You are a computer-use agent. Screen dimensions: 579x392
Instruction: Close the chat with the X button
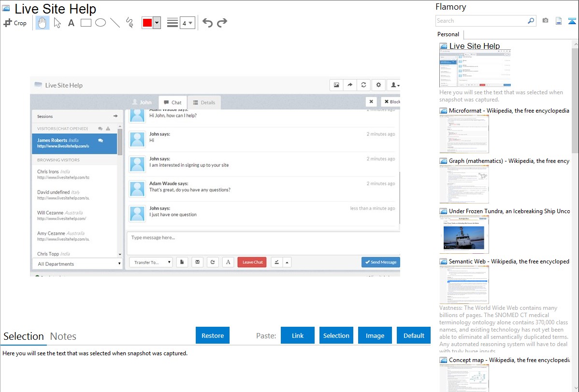click(371, 102)
